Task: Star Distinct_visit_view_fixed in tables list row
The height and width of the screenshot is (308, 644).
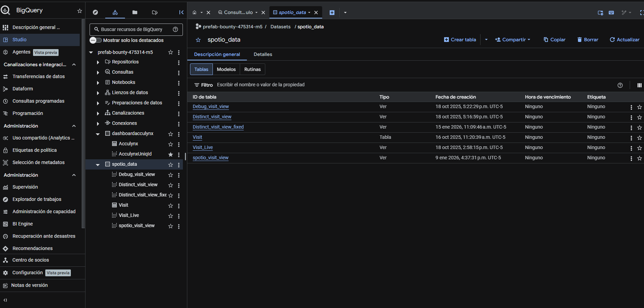Action: (x=639, y=127)
